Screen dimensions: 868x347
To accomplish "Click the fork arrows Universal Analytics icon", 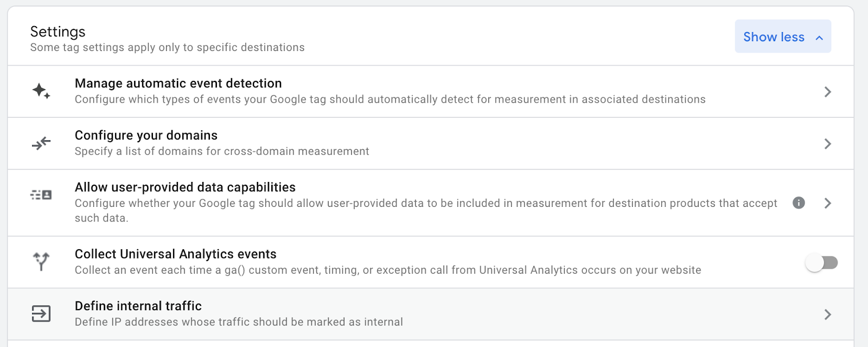I will coord(41,261).
